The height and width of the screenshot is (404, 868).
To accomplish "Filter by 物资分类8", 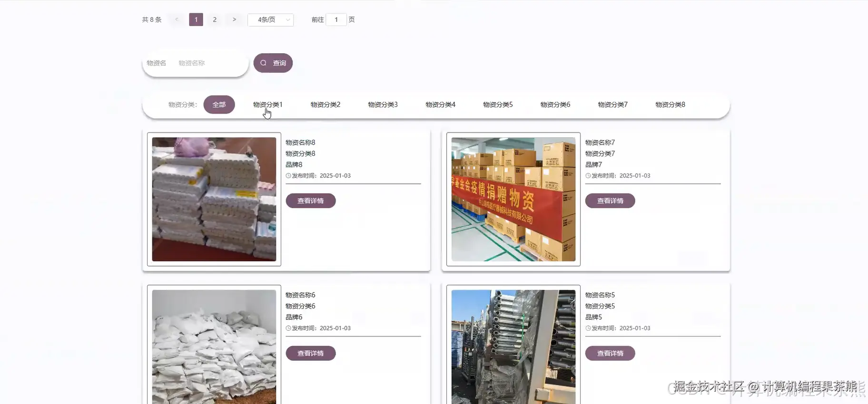I will 670,105.
